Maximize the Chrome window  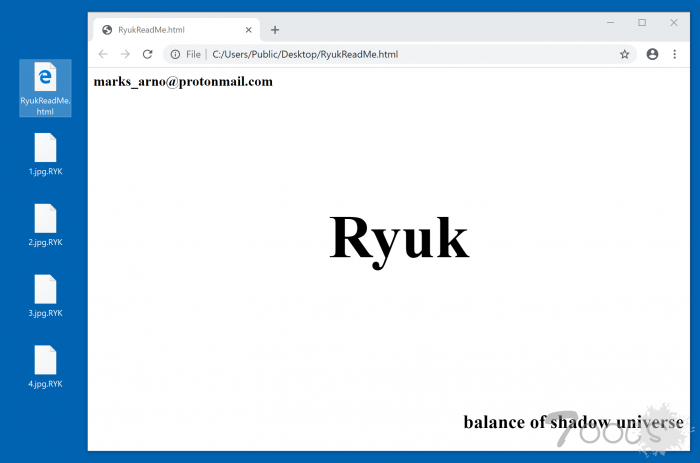click(x=642, y=22)
